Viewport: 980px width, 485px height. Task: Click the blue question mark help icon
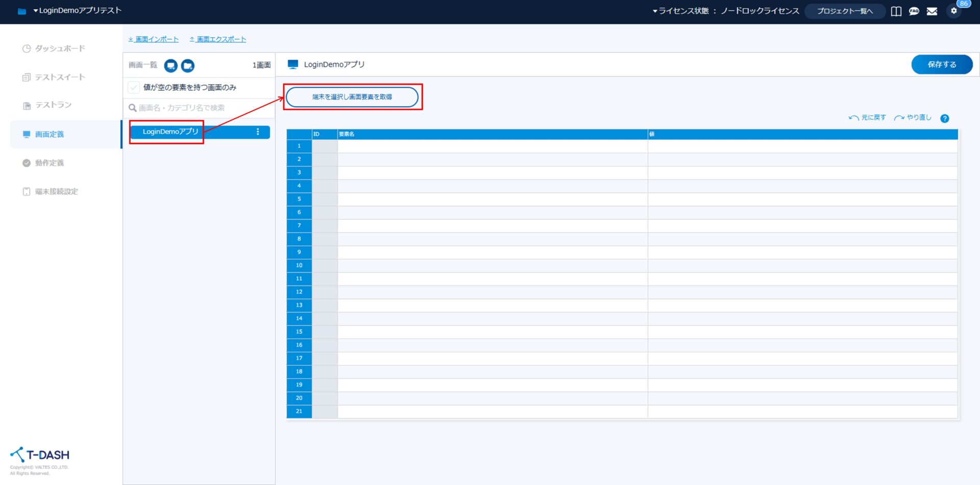[x=944, y=118]
